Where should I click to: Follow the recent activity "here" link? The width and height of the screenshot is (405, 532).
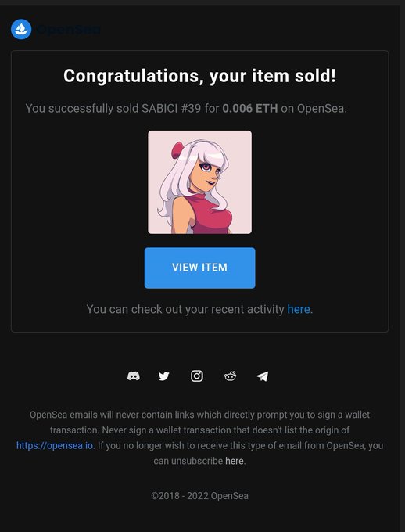[299, 310]
